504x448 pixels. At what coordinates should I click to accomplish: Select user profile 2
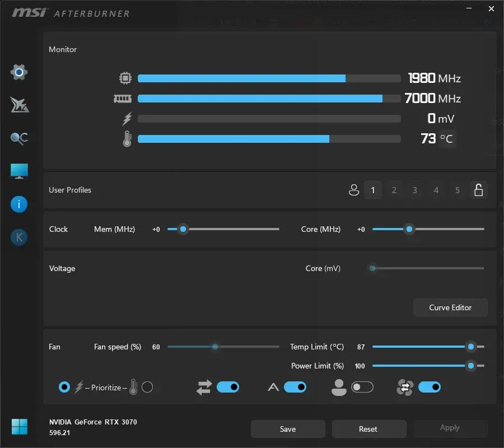394,190
